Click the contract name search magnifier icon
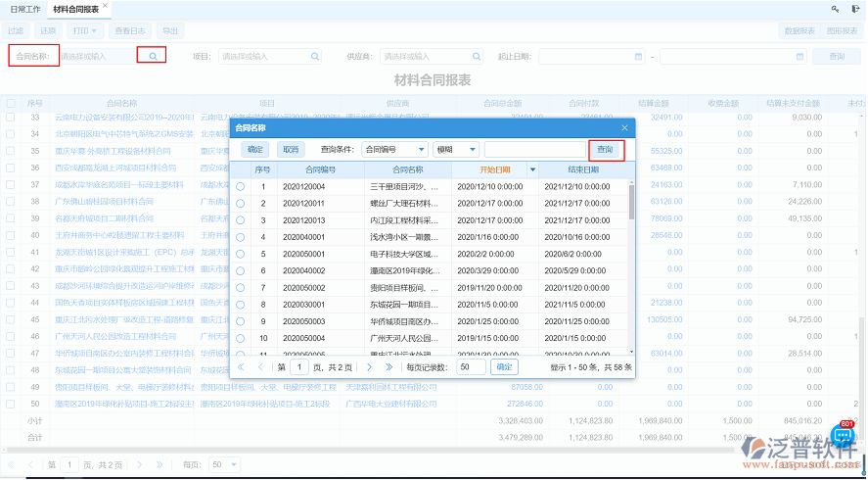Viewport: 868px width, 480px height. 152,57
